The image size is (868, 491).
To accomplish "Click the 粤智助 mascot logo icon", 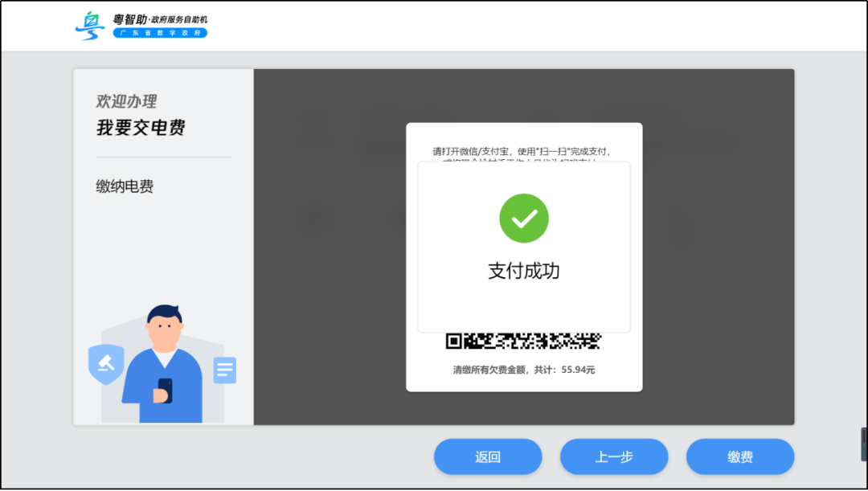I will point(88,25).
